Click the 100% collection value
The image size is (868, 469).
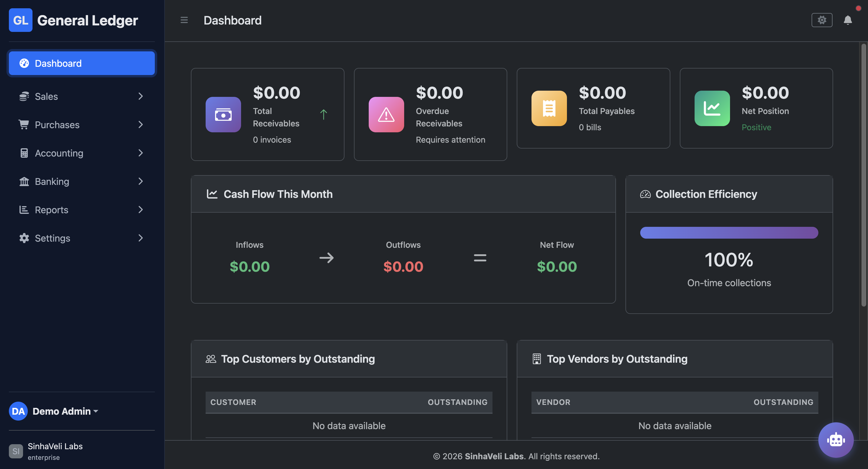coord(729,260)
